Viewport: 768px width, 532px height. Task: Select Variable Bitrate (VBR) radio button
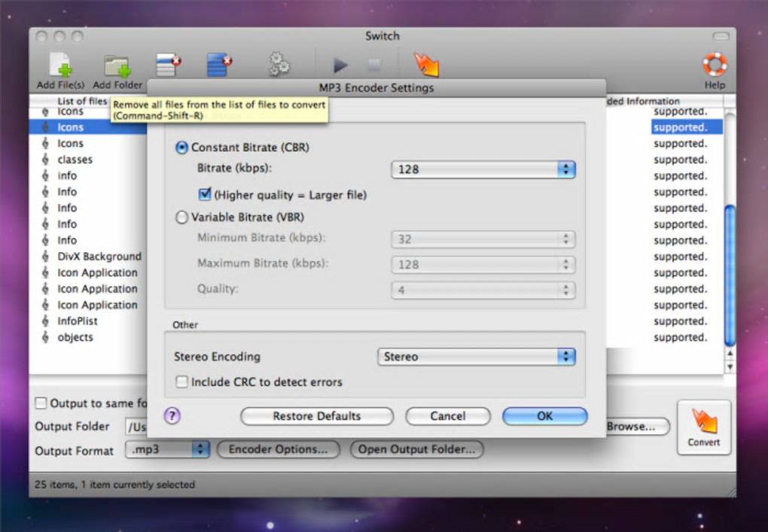click(x=181, y=217)
